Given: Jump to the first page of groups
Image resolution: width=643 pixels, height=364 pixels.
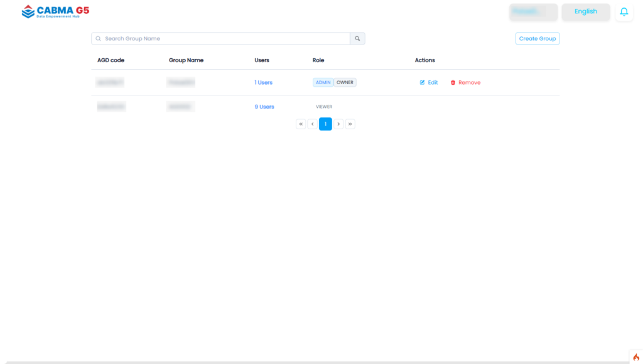Looking at the screenshot, I should coord(301,124).
